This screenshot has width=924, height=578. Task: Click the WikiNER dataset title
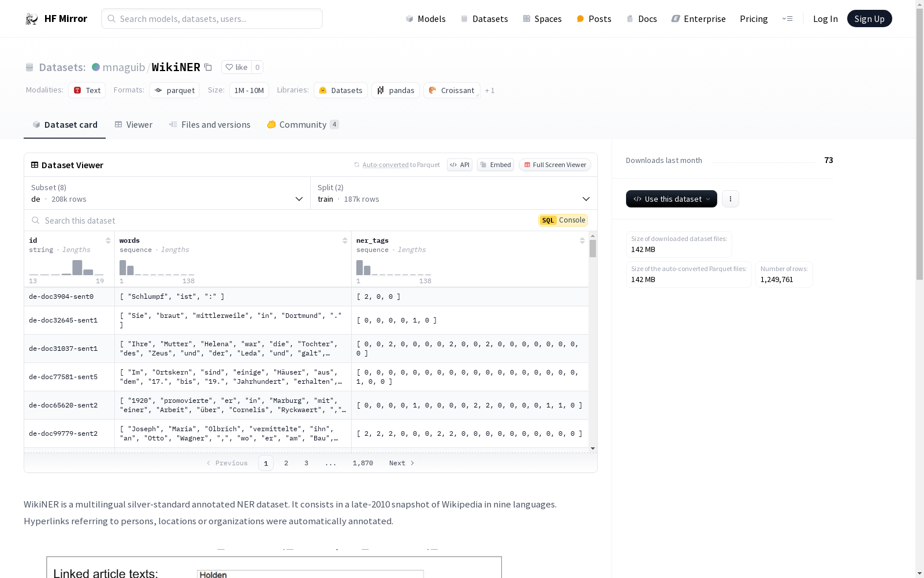coord(176,67)
